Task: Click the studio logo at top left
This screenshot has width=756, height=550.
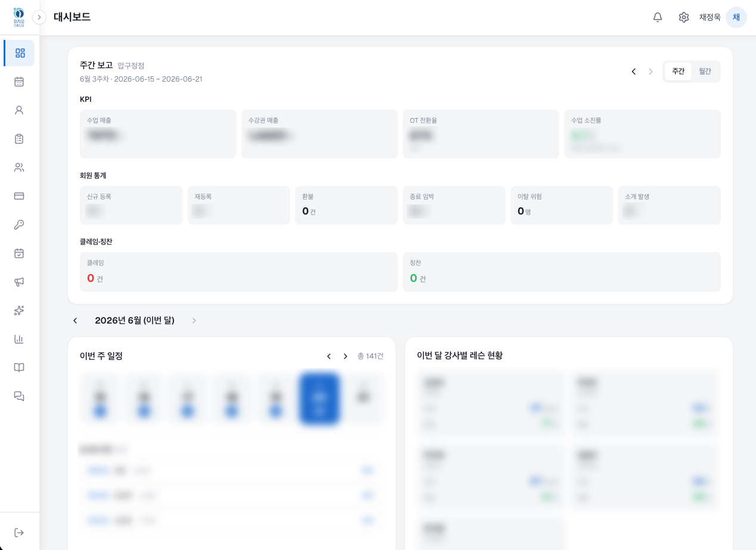Action: tap(19, 17)
